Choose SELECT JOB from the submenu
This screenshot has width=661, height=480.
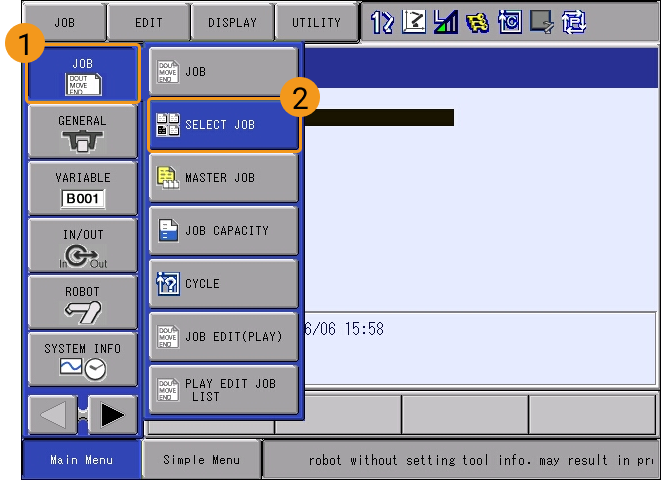pos(223,125)
